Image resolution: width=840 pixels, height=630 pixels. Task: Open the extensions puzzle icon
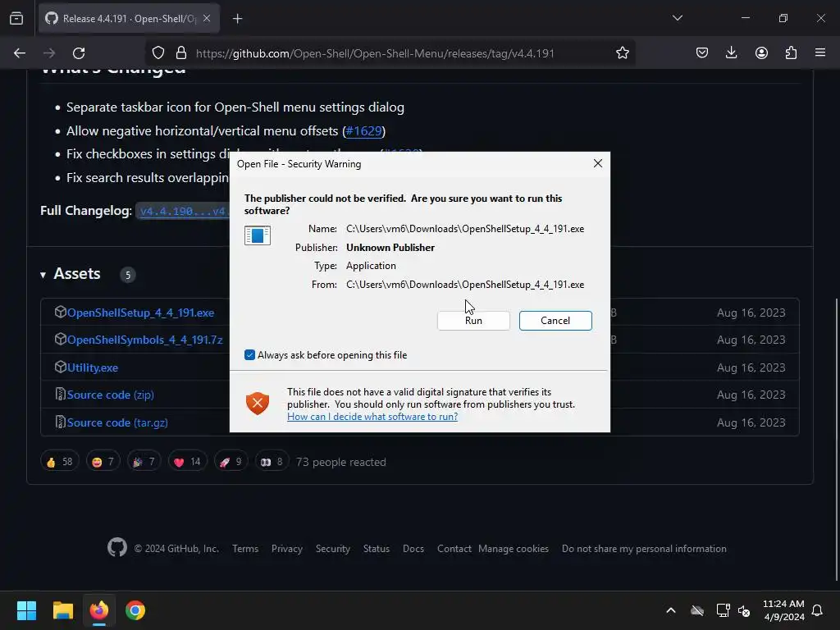tap(791, 52)
